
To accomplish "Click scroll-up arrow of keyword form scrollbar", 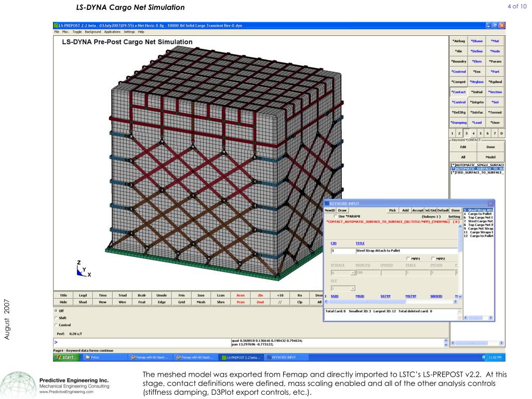I will tap(460, 227).
